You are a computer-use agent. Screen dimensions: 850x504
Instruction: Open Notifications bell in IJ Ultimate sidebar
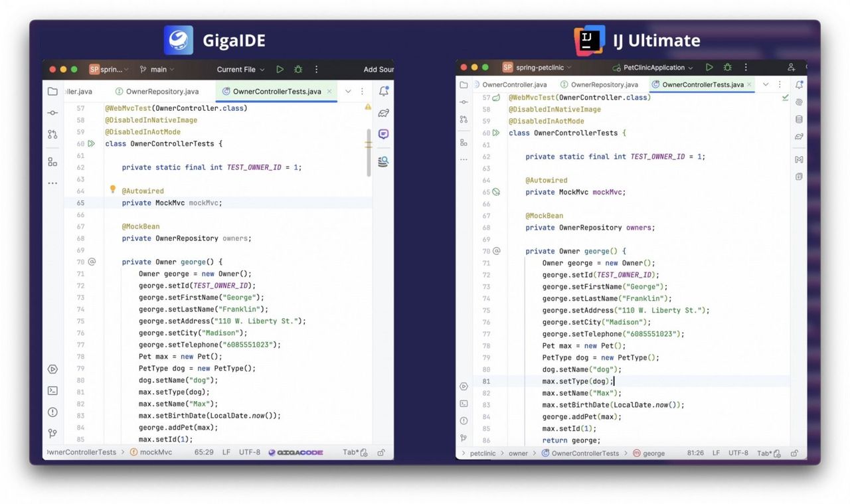[799, 85]
